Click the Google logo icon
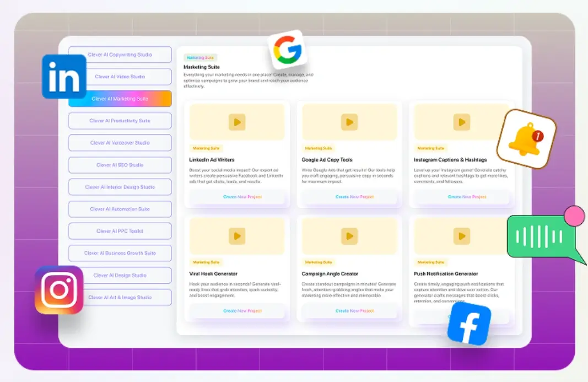The width and height of the screenshot is (588, 382). coord(288,50)
